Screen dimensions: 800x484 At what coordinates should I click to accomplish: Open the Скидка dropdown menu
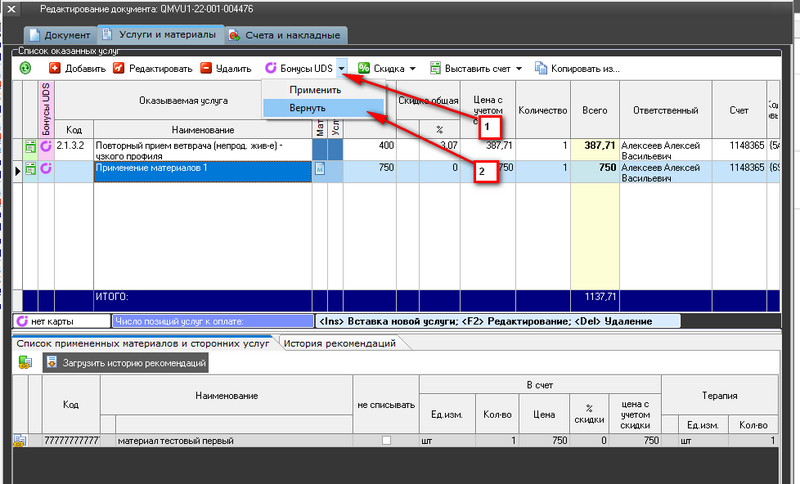point(390,69)
